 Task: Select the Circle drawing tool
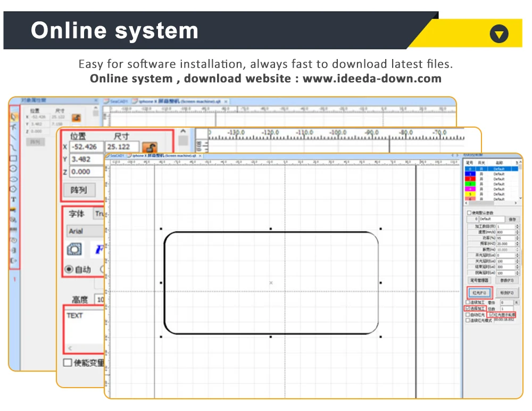[x=14, y=169]
